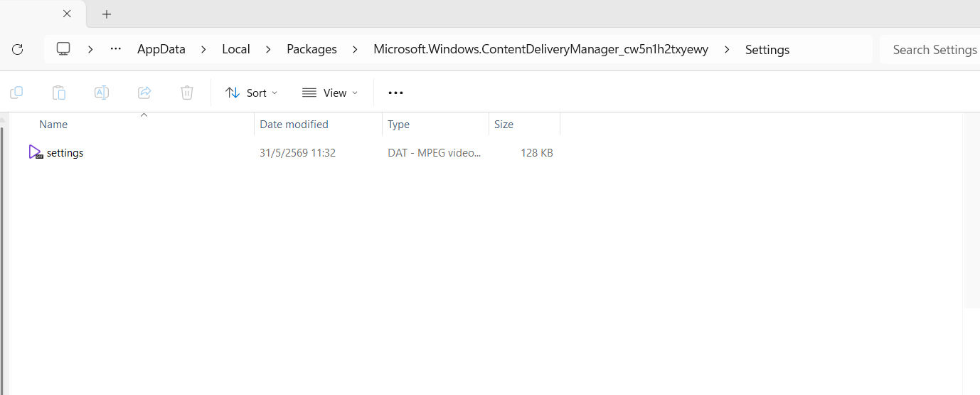Click the Rename toolbar icon
Image resolution: width=980 pixels, height=395 pixels.
102,93
